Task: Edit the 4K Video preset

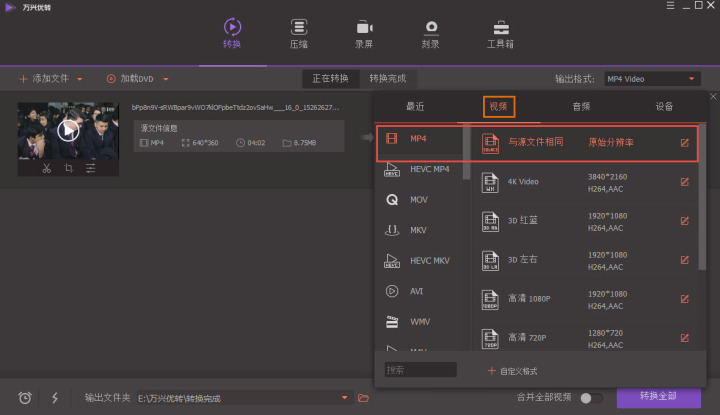Action: coord(685,182)
